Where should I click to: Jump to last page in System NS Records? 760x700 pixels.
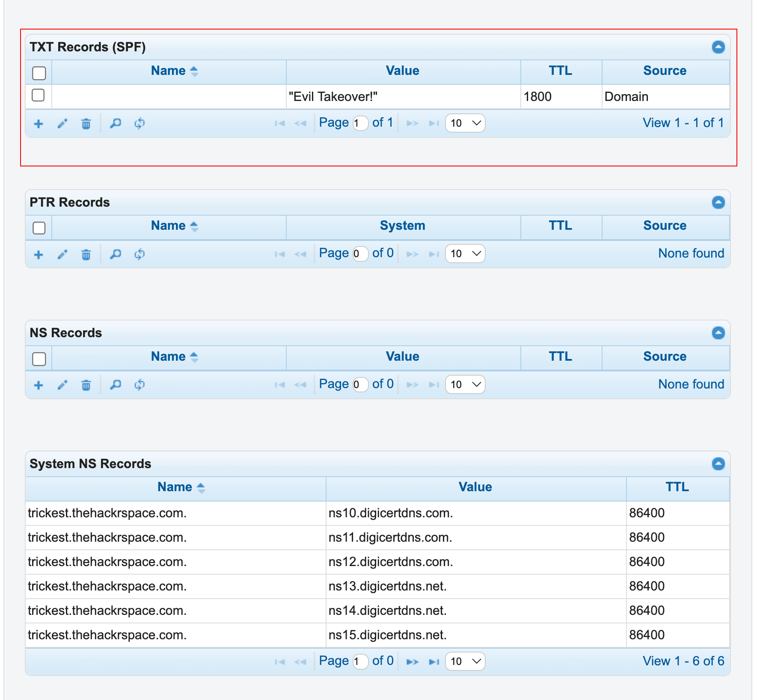pyautogui.click(x=434, y=661)
